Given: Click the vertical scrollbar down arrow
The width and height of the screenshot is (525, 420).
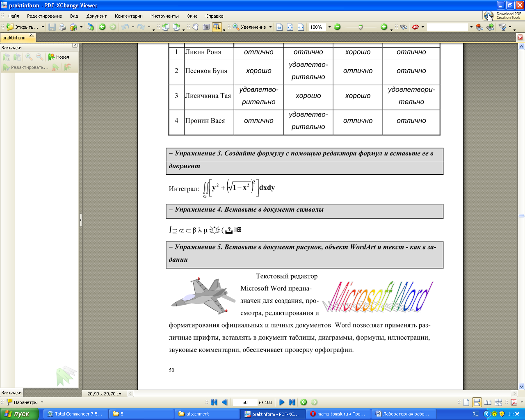Looking at the screenshot, I should pos(522,386).
